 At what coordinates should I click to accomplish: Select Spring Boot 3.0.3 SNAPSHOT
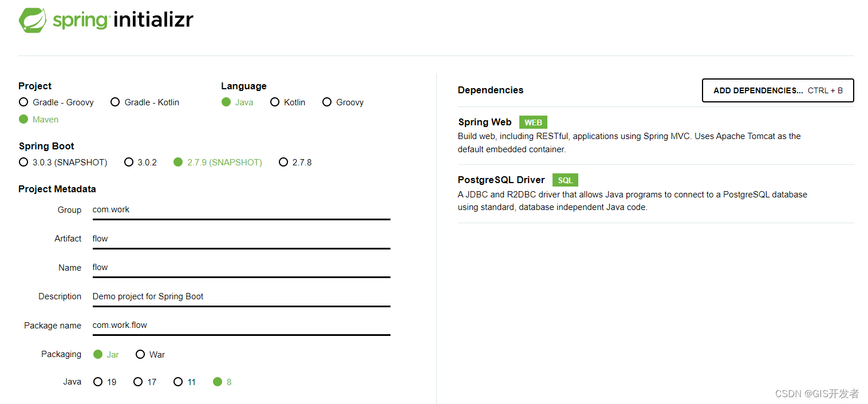coord(23,162)
